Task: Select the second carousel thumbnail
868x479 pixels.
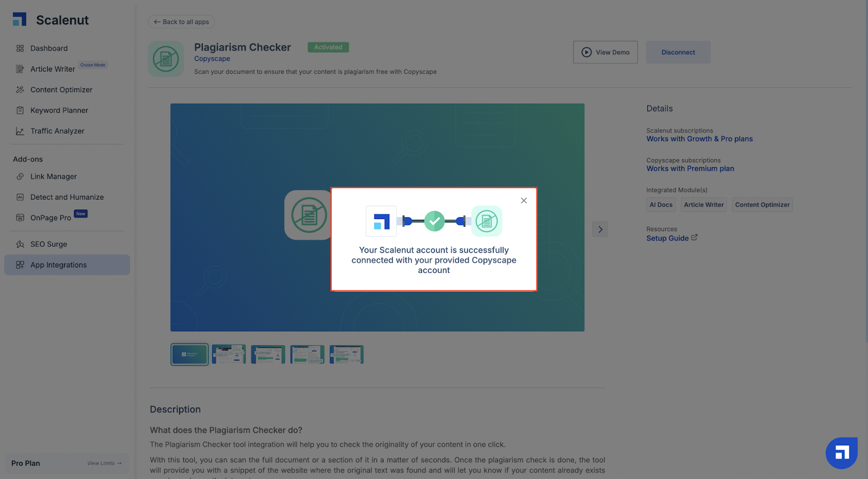Action: point(229,354)
